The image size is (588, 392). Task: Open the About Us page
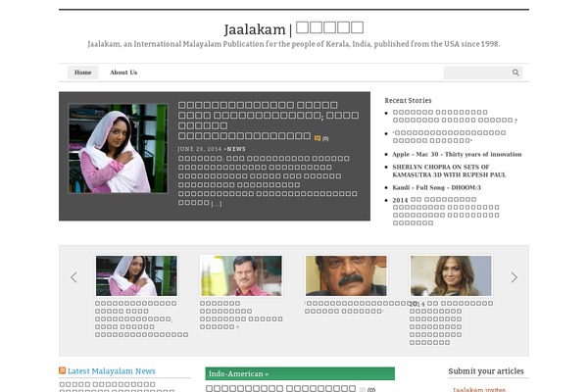click(x=123, y=73)
